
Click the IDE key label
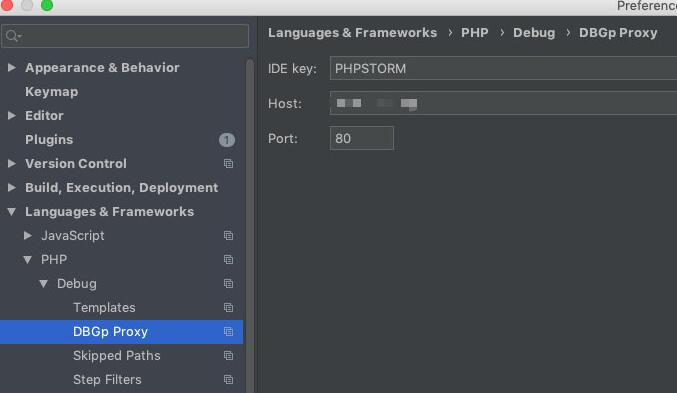(x=292, y=69)
